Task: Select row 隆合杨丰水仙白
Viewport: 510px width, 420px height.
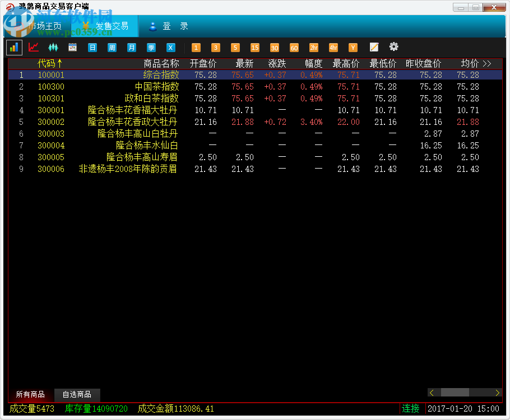Action: click(x=255, y=145)
